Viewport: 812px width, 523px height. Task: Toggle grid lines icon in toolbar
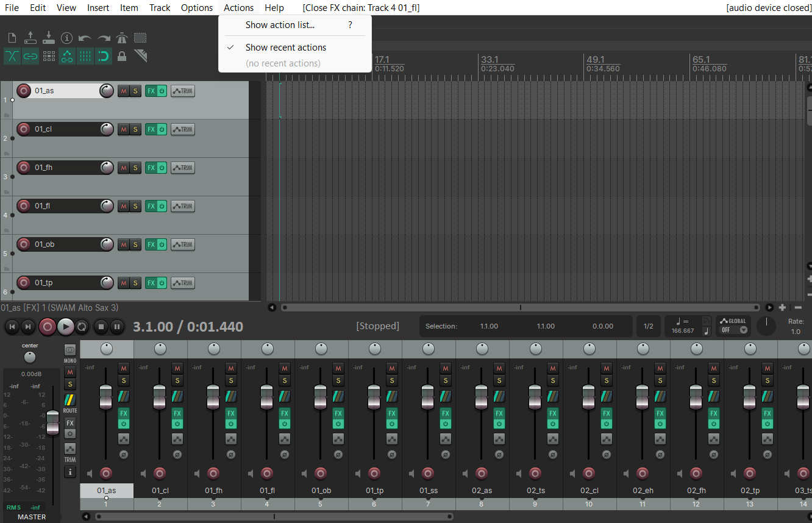(85, 56)
